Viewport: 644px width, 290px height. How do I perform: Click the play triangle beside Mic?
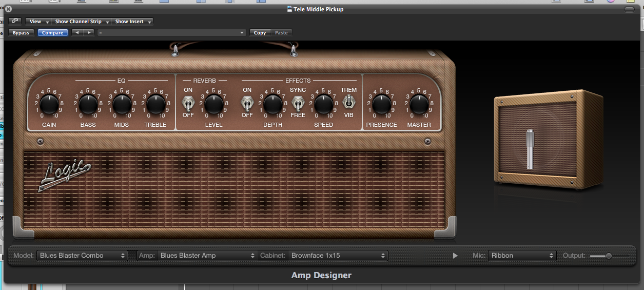[455, 256]
